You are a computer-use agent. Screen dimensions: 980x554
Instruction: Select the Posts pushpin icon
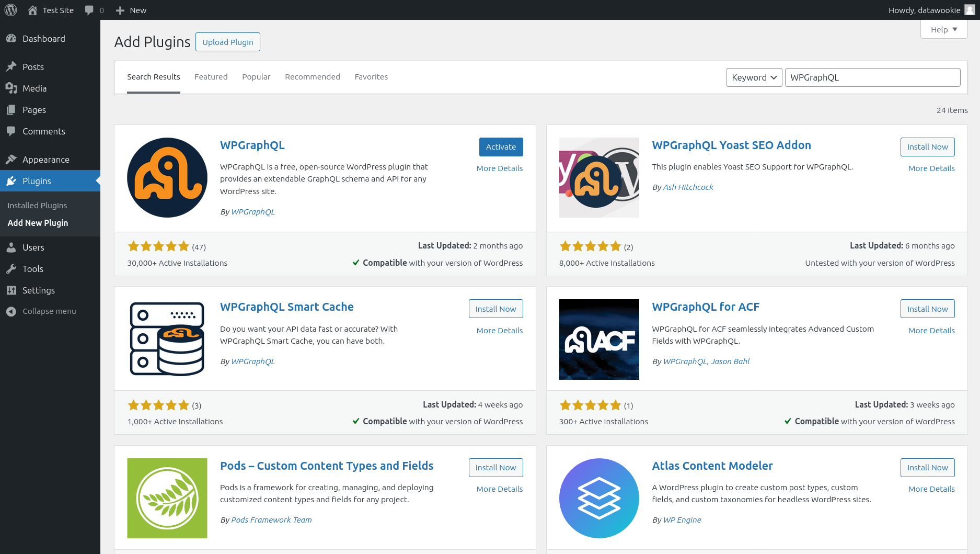(x=11, y=66)
